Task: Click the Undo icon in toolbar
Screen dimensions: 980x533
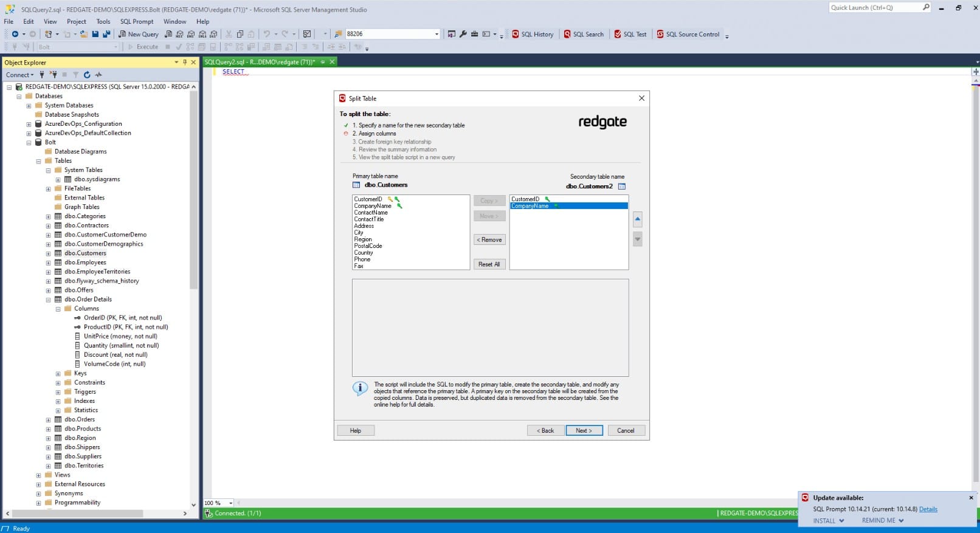Action: [266, 34]
